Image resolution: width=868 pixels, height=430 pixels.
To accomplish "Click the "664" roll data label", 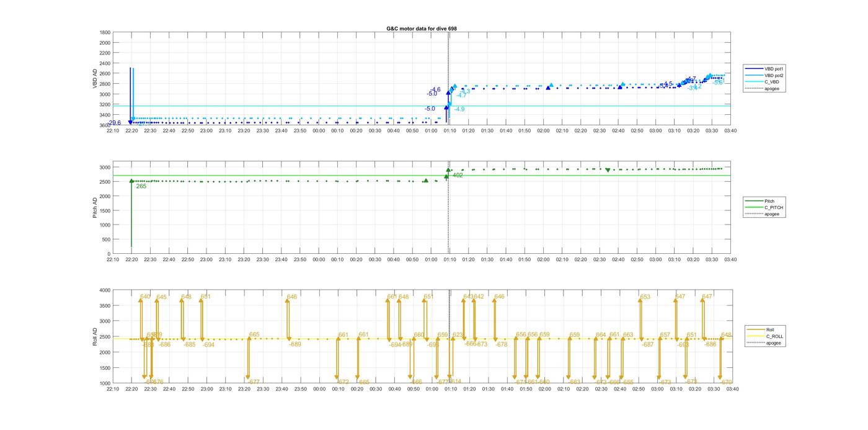I will coord(601,335).
